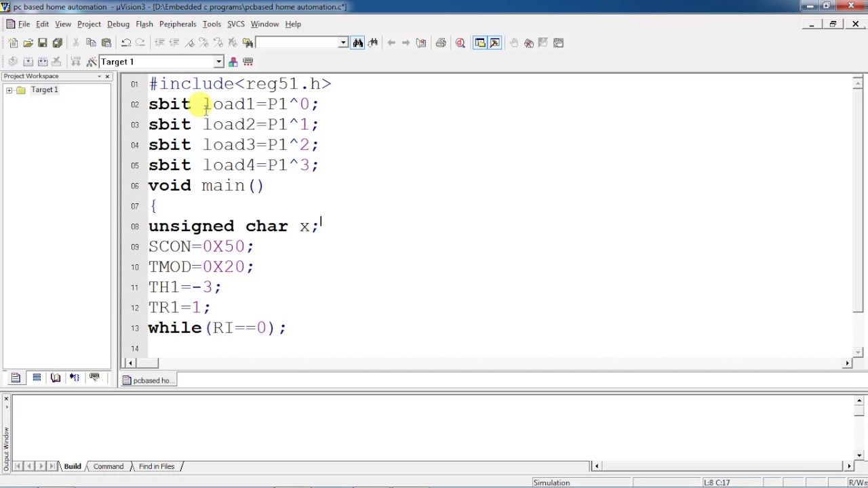Viewport: 868px width, 488px height.
Task: Switch to Books tab in Project Workspace
Action: point(56,378)
